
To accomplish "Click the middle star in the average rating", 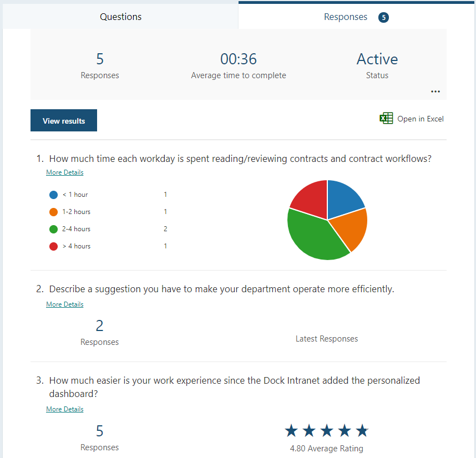I will tap(327, 430).
